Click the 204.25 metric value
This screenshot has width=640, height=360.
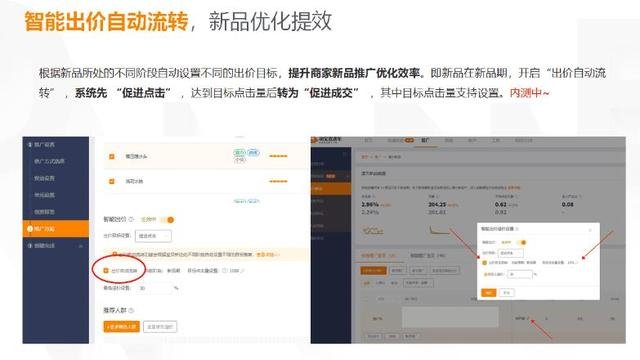(437, 204)
